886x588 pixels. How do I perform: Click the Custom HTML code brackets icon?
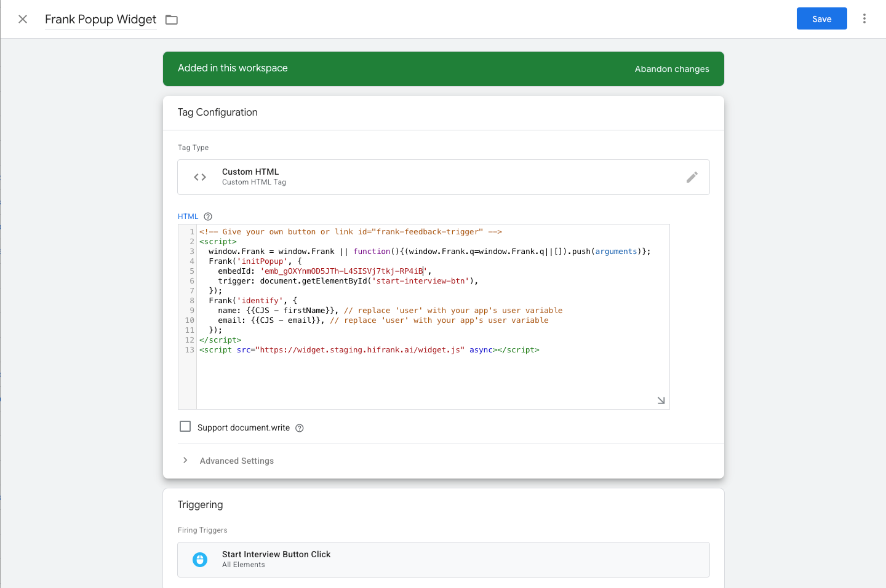point(200,177)
